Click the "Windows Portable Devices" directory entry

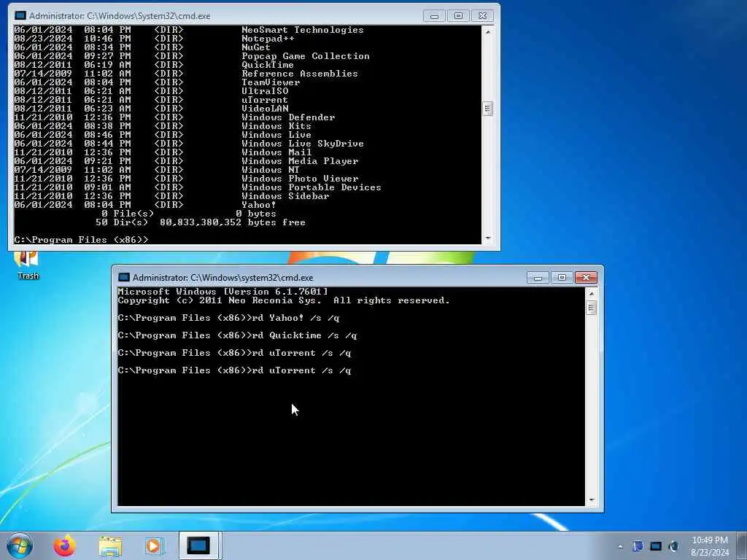coord(311,187)
